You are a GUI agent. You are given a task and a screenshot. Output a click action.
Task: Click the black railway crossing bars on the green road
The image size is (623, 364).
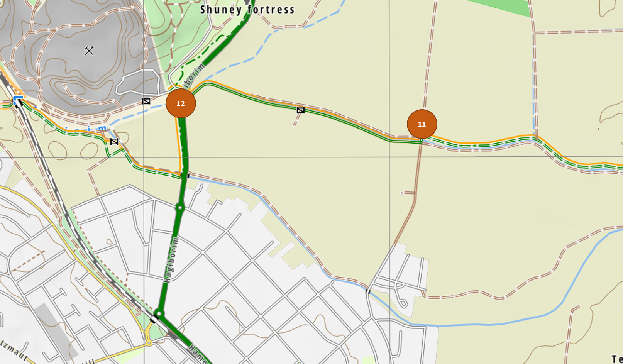point(154,319)
